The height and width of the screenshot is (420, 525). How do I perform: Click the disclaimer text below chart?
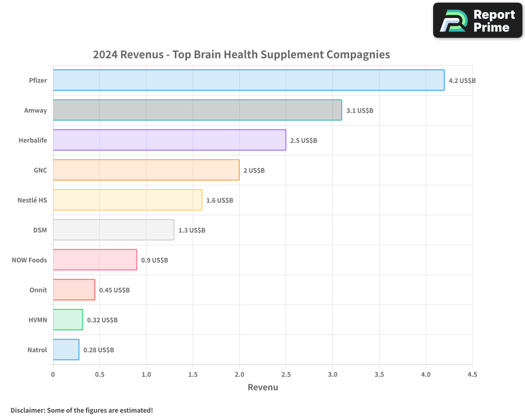pos(81,410)
